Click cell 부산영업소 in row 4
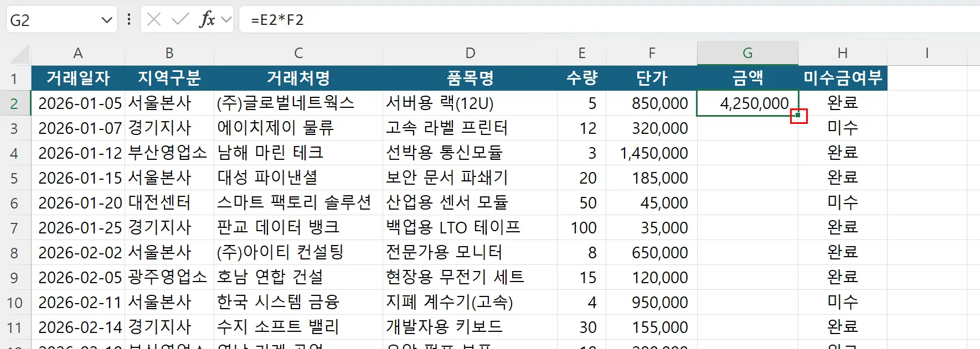 [x=169, y=153]
